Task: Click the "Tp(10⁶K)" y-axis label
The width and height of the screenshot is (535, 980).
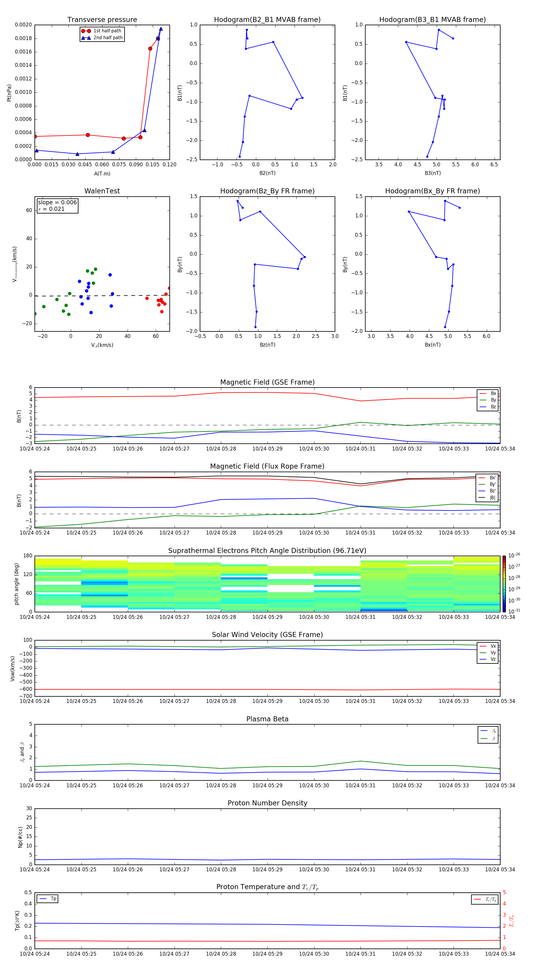Action: (x=17, y=921)
